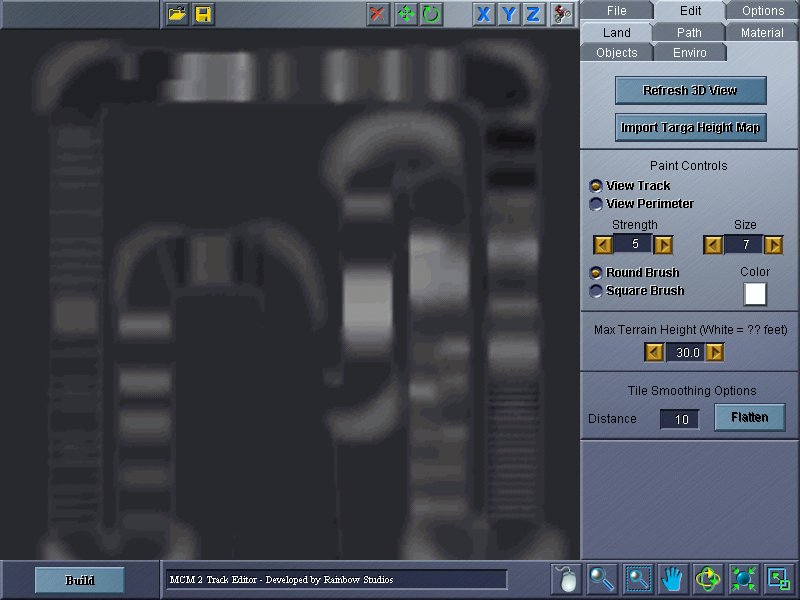Viewport: 800px width, 600px height.
Task: Click the red X delete icon
Action: tap(378, 14)
